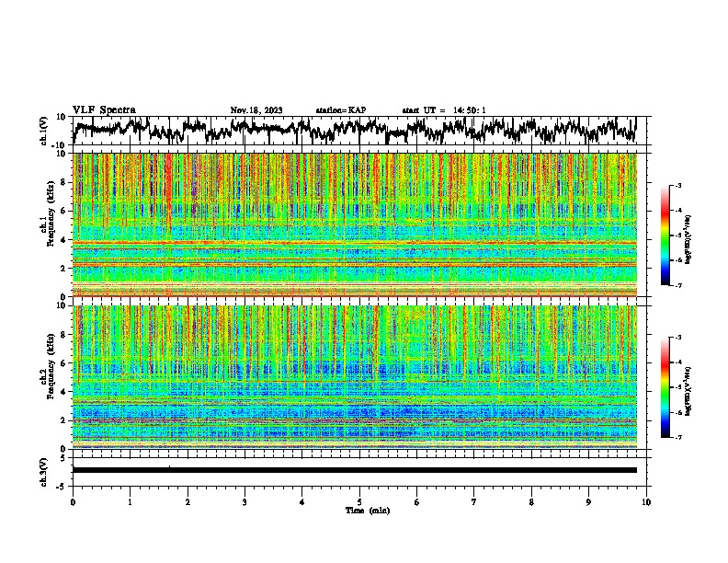Click the "4" kHz tick on ch.1 spectrogram

(63, 240)
